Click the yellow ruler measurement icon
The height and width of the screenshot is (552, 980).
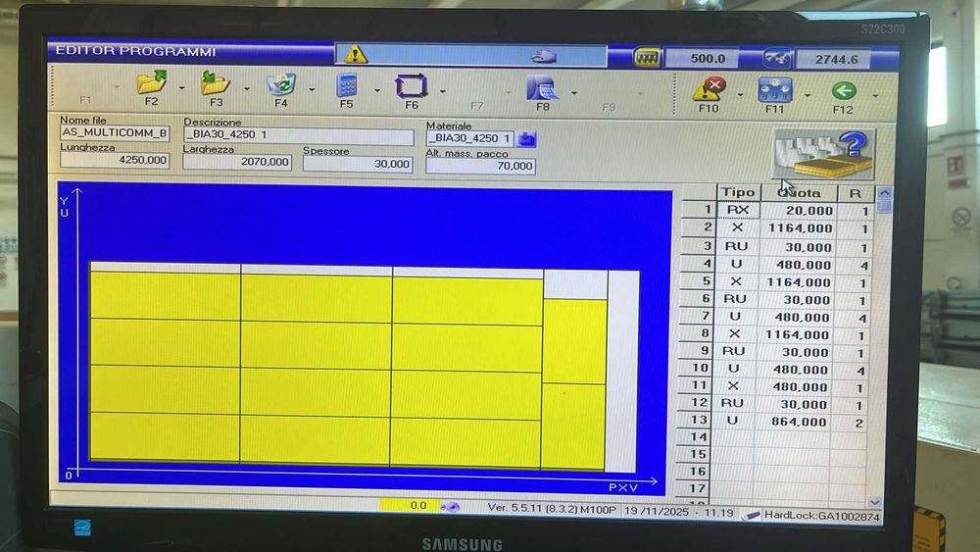pos(646,58)
